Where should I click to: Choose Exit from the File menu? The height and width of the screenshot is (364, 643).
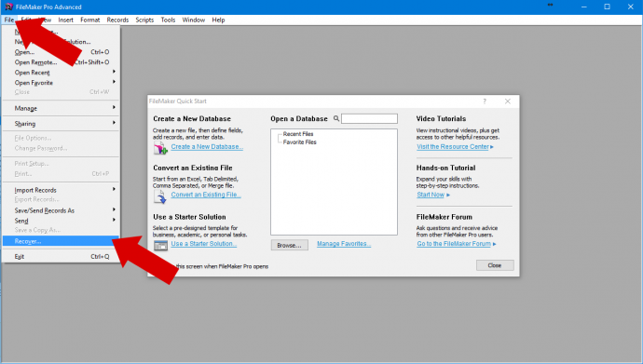(62, 257)
